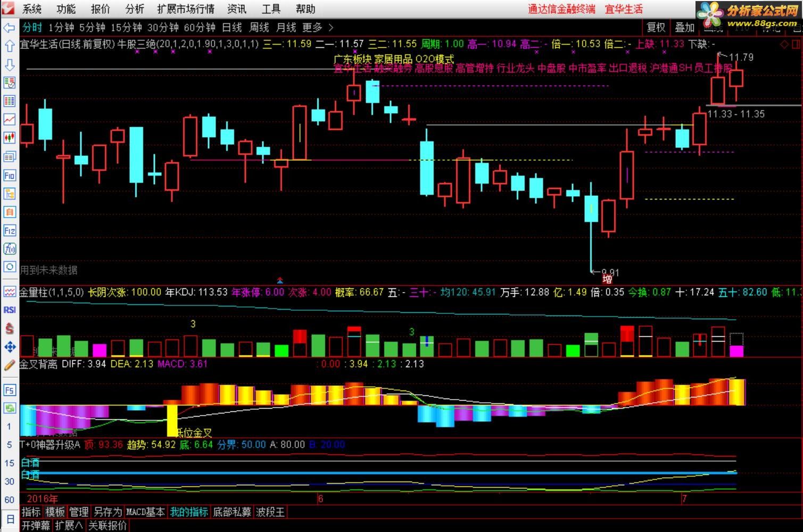Click the F12 trade icon
Screen dimensions: 803x532
[x=9, y=230]
